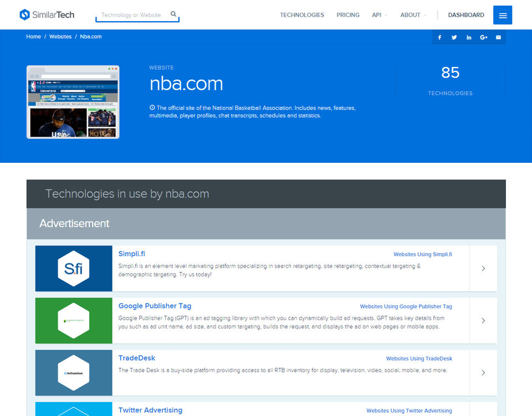Open the blue hamburger menu button

[x=503, y=15]
